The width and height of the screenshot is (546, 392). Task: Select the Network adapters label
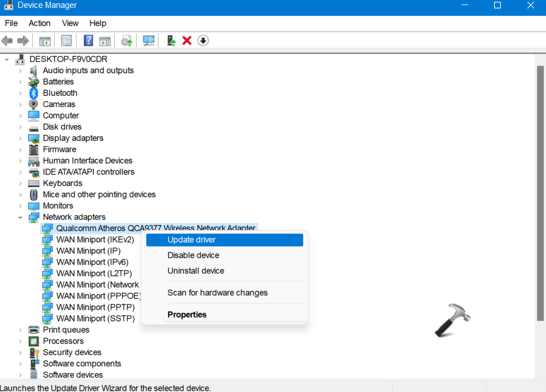pos(74,217)
